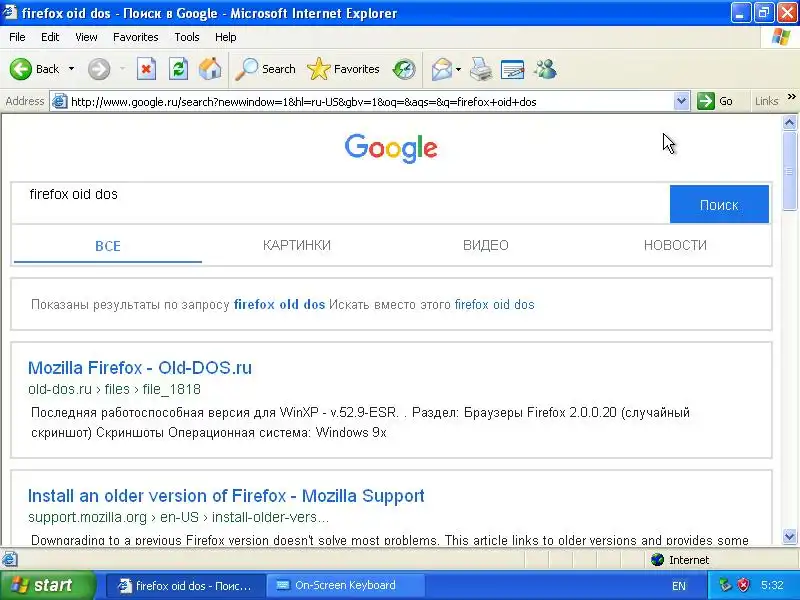Print the page with printer icon
The image size is (800, 600).
point(481,69)
